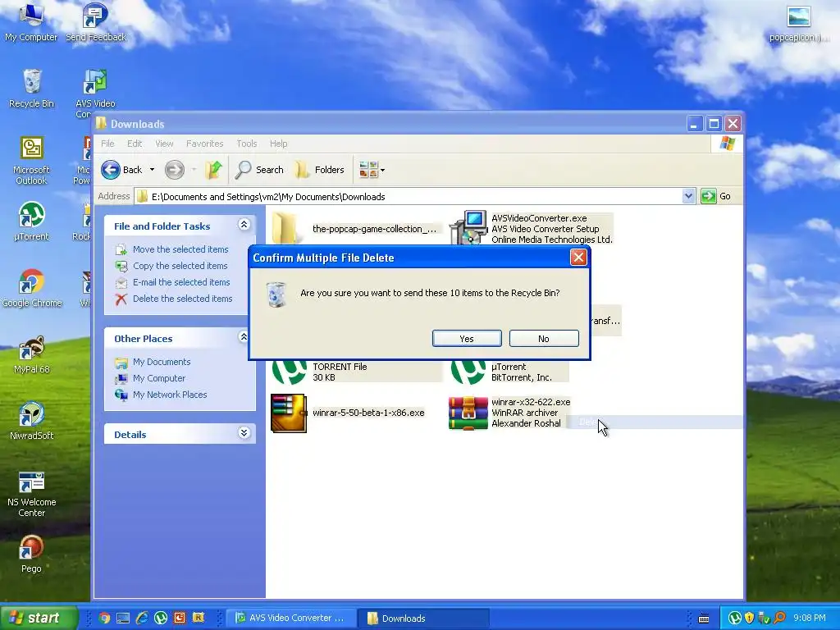Open the Favorites menu
This screenshot has width=840, height=630.
pos(204,144)
